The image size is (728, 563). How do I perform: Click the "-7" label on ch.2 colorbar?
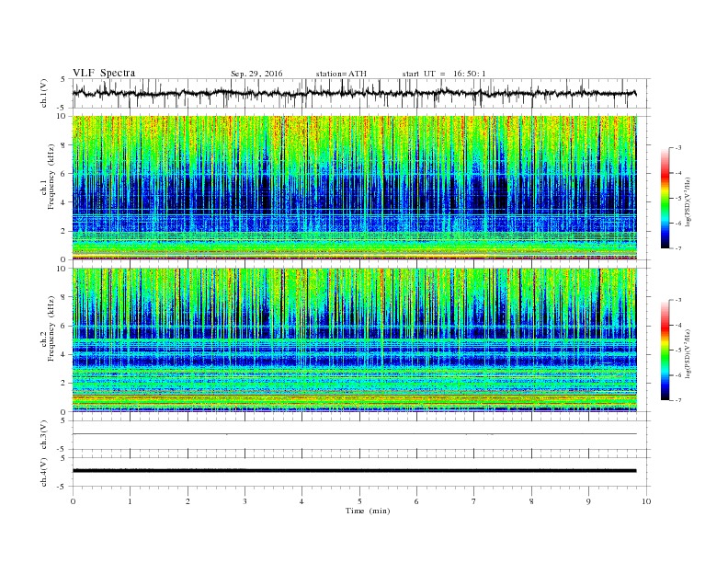[x=678, y=400]
